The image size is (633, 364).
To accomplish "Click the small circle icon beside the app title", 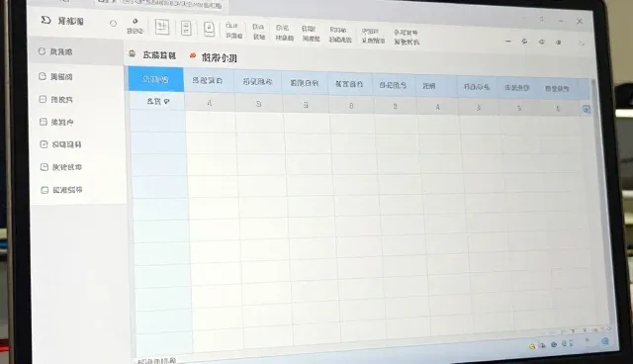I will coord(113,24).
